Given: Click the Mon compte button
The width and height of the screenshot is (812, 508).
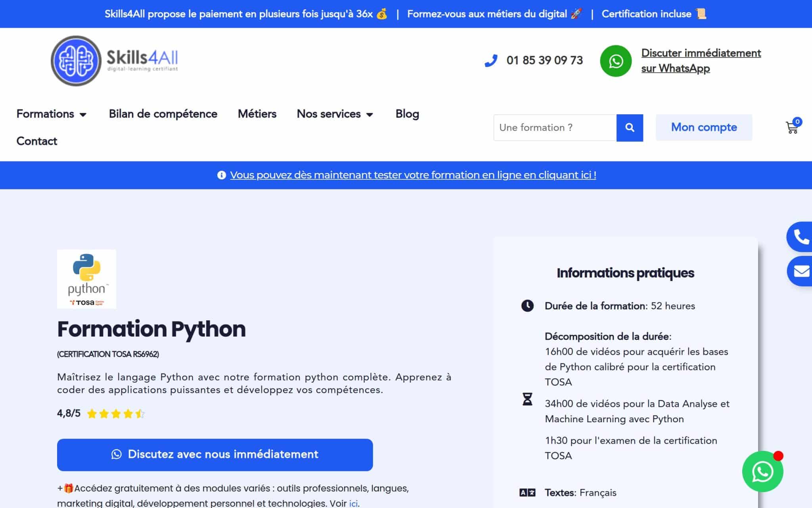Looking at the screenshot, I should click(704, 127).
